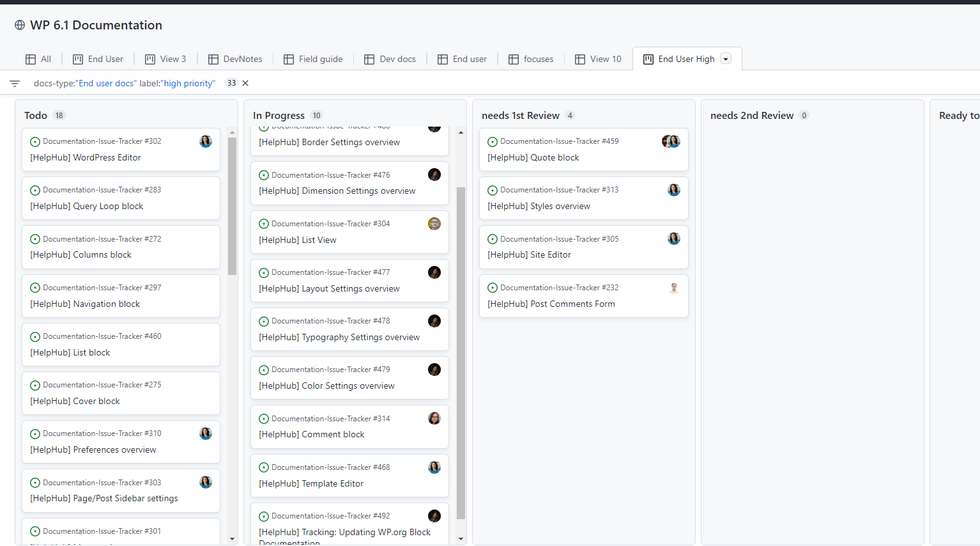Open [HelpHub] Dimension Settings overview issue

pos(337,191)
